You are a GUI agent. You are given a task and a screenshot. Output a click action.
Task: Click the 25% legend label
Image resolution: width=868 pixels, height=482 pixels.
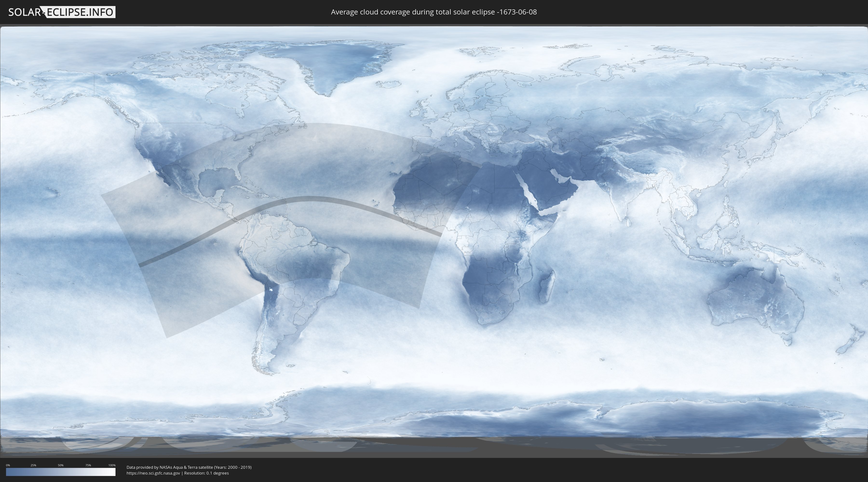coord(33,465)
